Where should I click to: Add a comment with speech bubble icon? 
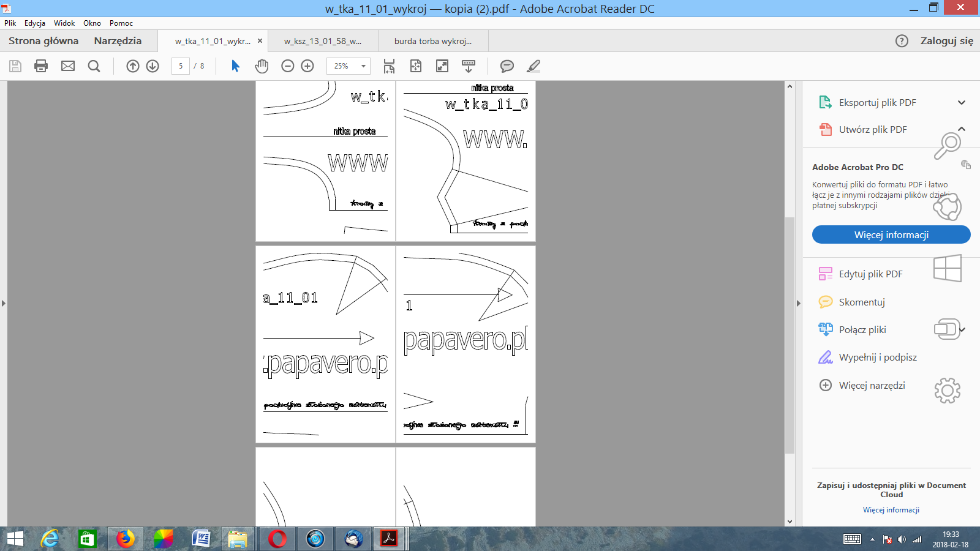507,66
